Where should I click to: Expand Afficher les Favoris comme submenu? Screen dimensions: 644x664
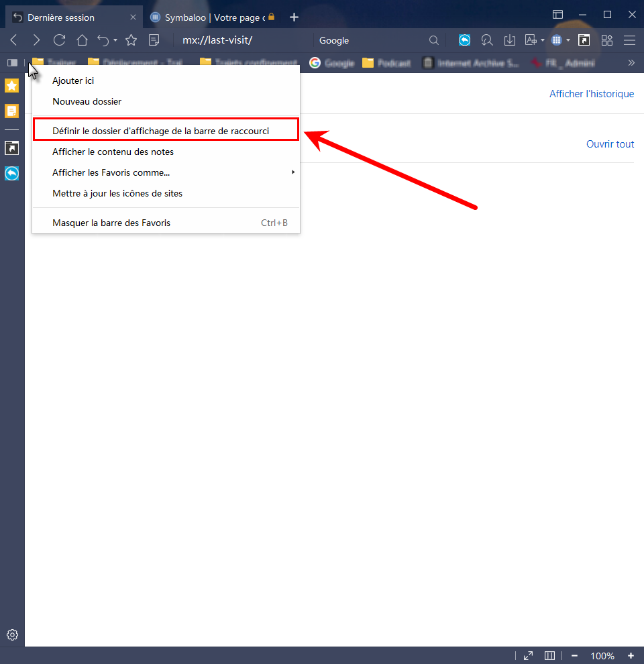pyautogui.click(x=166, y=172)
